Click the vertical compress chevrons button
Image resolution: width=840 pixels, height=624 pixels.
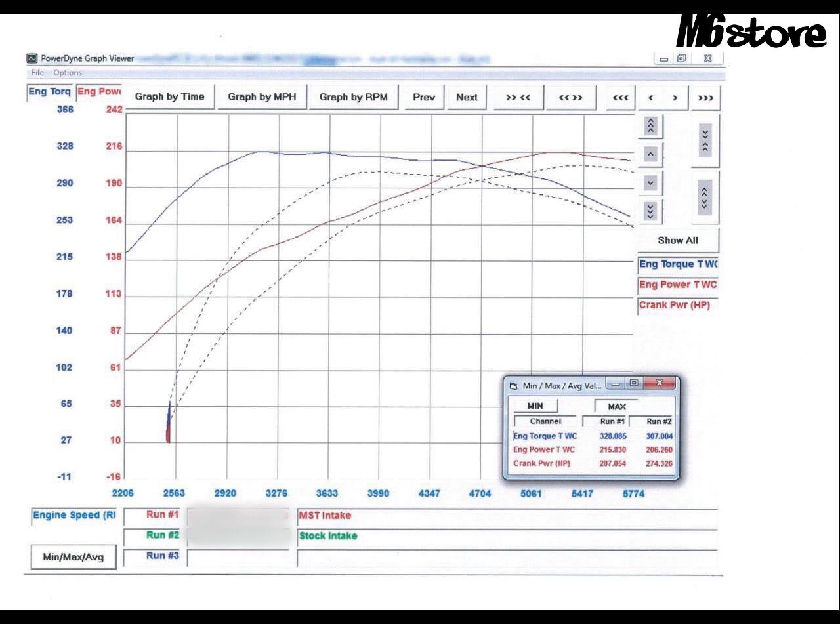click(x=706, y=141)
